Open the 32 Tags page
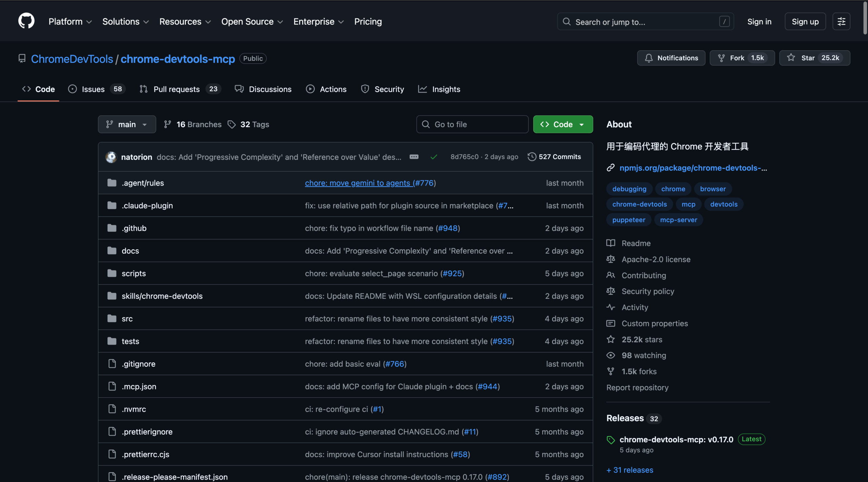 (249, 124)
